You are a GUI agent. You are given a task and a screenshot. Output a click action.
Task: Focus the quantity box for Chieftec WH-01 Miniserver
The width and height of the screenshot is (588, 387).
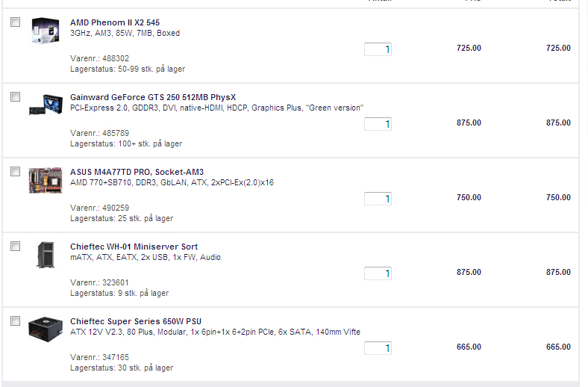[x=378, y=273]
